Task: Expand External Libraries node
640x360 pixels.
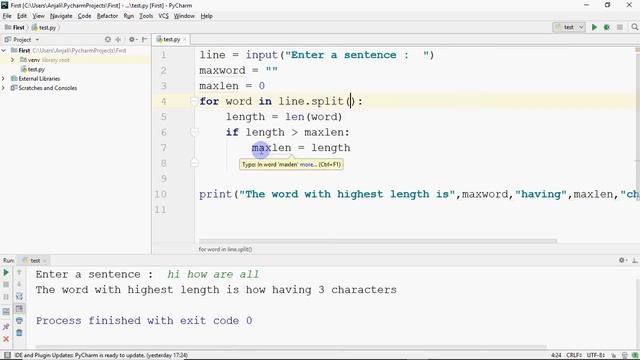Action: click(x=4, y=78)
